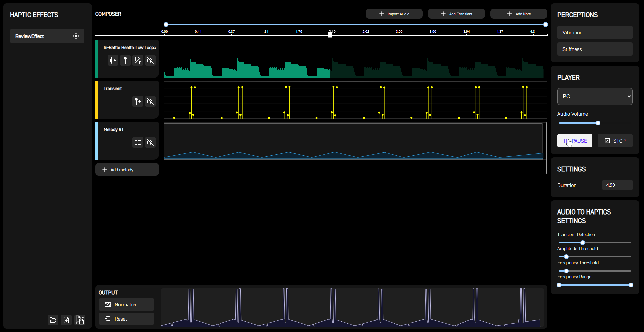This screenshot has width=644, height=332.
Task: Open the Player device dropdown showing PC
Action: tap(594, 96)
